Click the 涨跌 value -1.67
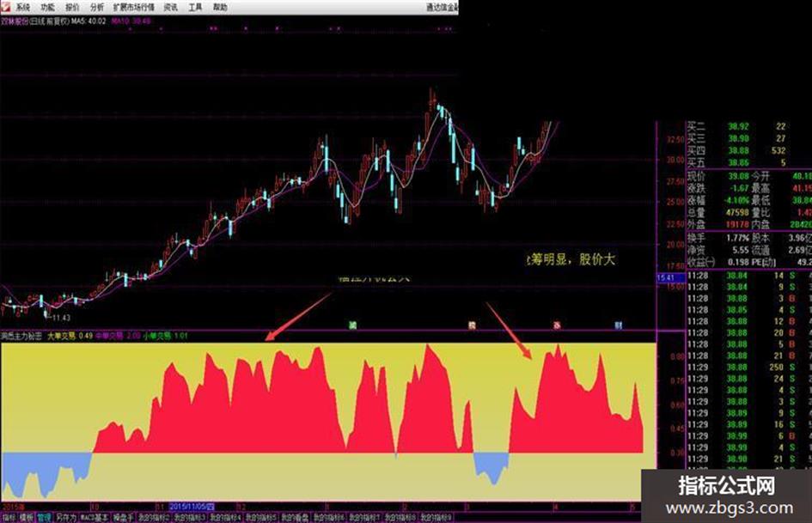The image size is (812, 523). click(739, 188)
